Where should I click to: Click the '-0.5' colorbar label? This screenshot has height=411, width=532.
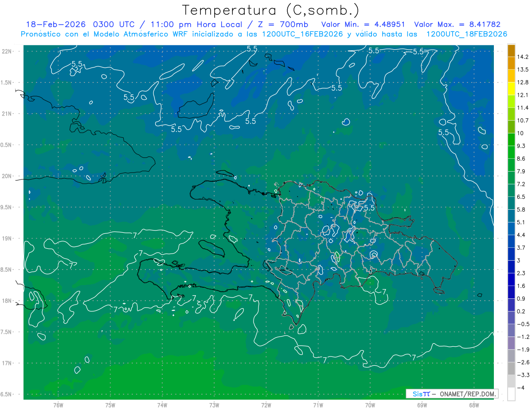[523, 324]
